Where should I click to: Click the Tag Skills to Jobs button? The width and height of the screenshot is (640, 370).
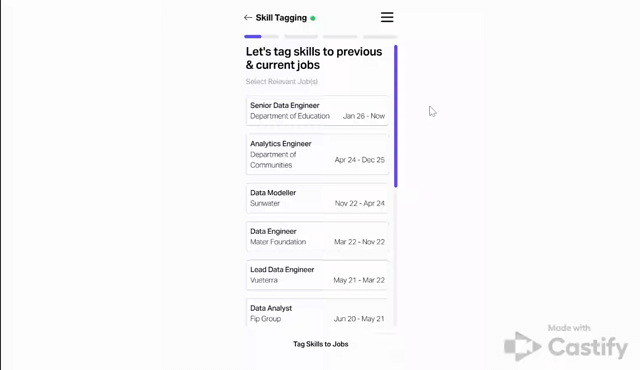tap(320, 344)
